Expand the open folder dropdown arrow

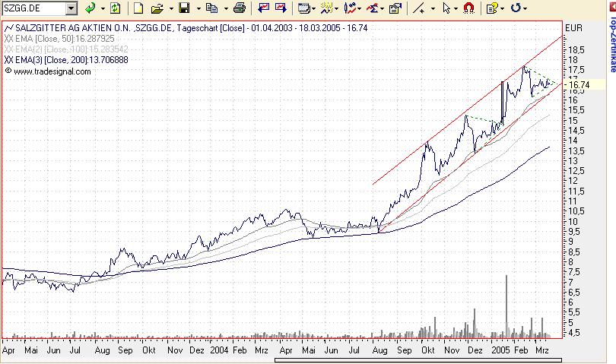click(x=171, y=8)
